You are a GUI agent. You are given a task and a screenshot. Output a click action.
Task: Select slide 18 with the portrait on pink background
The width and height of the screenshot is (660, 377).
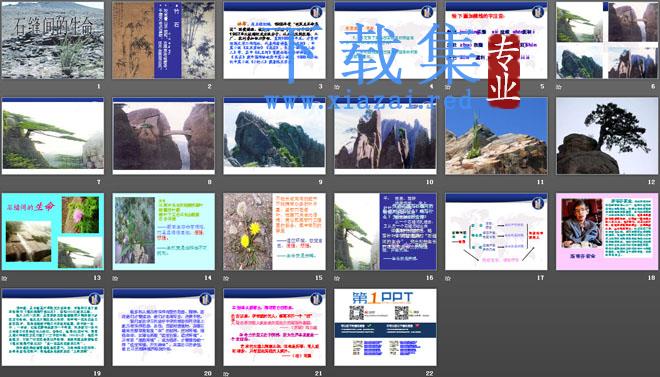[607, 231]
